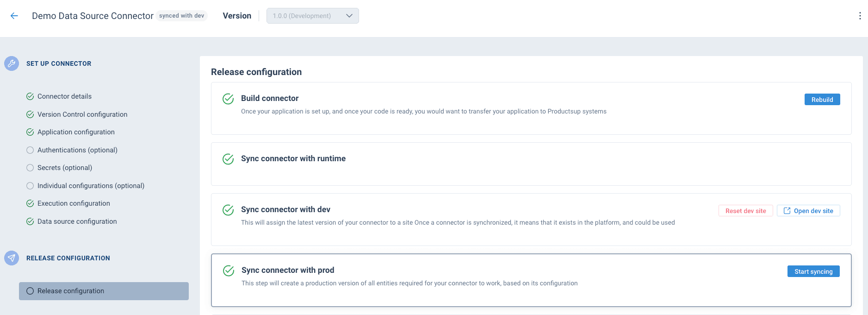Click the Reset dev site button

[745, 211]
